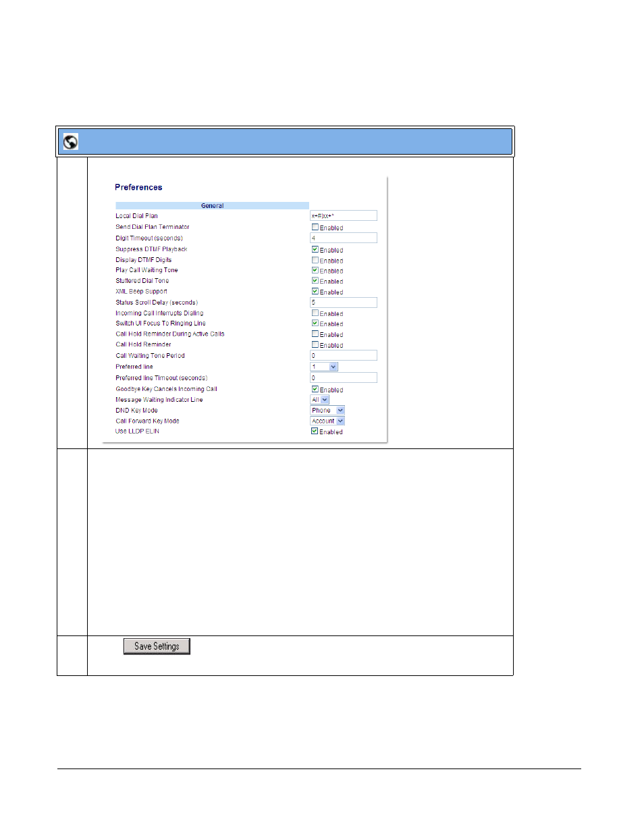Click the Stuttered Dial Tone label

pos(142,281)
